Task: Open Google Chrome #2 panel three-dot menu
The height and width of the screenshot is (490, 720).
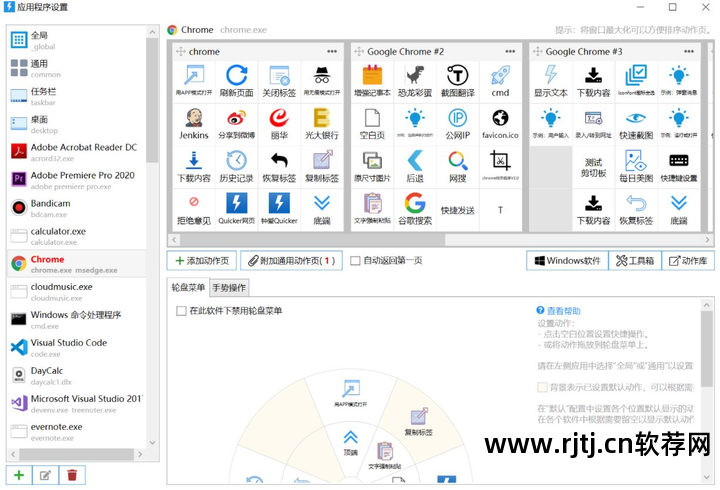Action: tap(510, 51)
